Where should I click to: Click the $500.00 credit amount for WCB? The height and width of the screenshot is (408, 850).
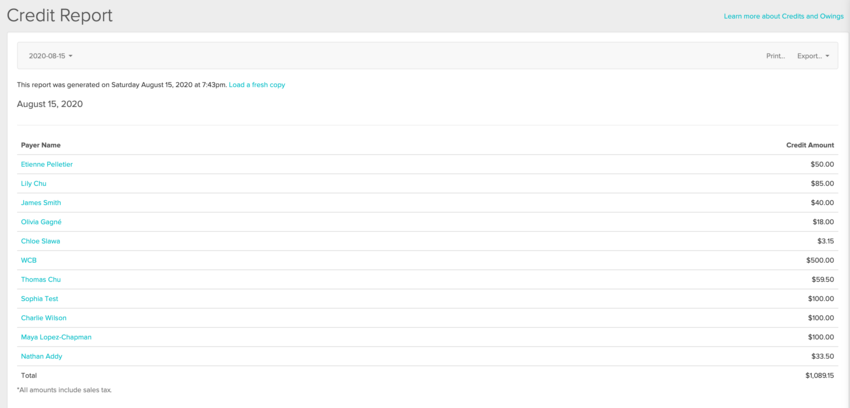(x=819, y=260)
